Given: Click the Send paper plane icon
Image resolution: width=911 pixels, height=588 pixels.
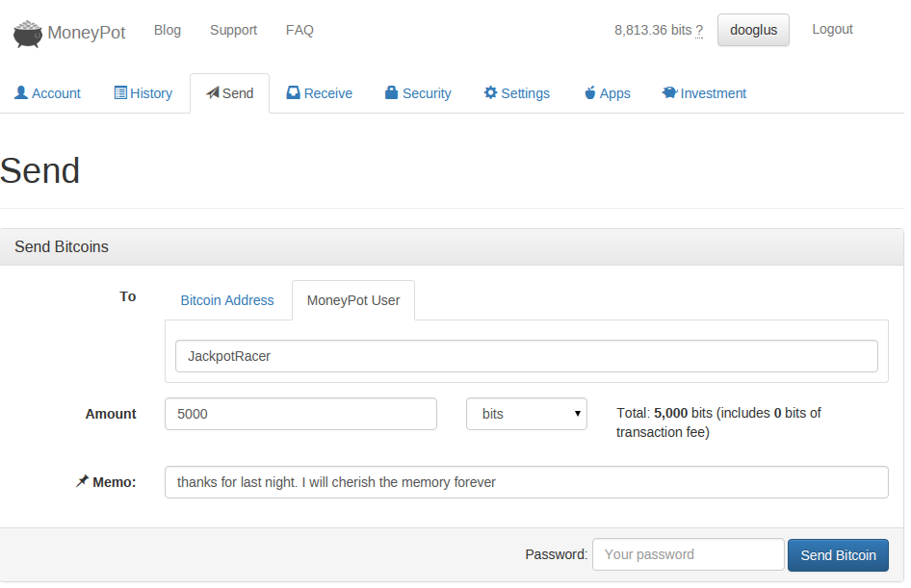Looking at the screenshot, I should [213, 93].
